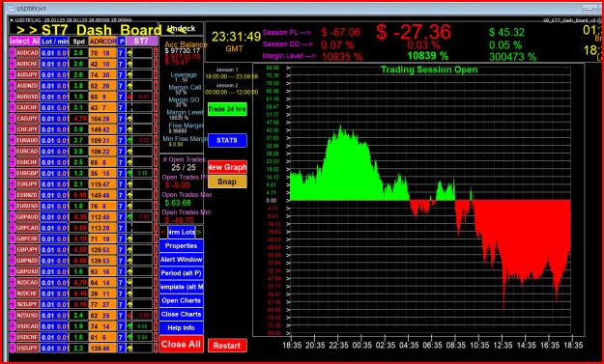Click the green right arrow beside Nrm Lots
Screen dimensions: 604x364
(199, 232)
